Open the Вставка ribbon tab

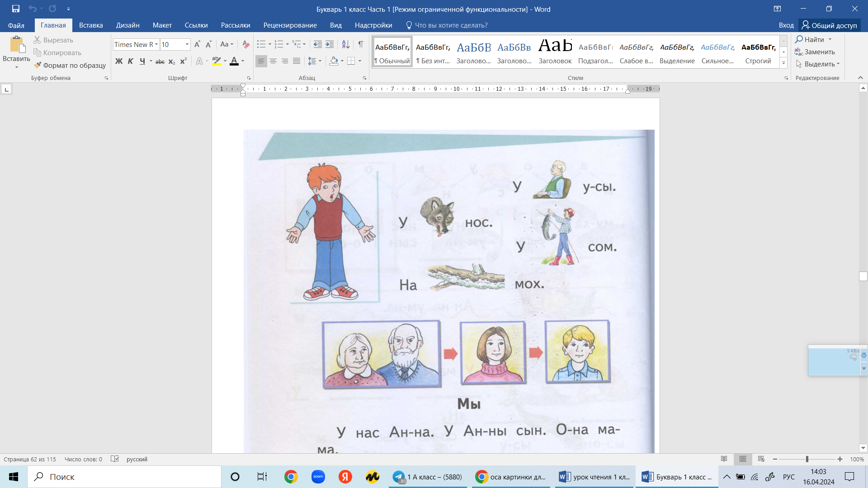coord(91,25)
